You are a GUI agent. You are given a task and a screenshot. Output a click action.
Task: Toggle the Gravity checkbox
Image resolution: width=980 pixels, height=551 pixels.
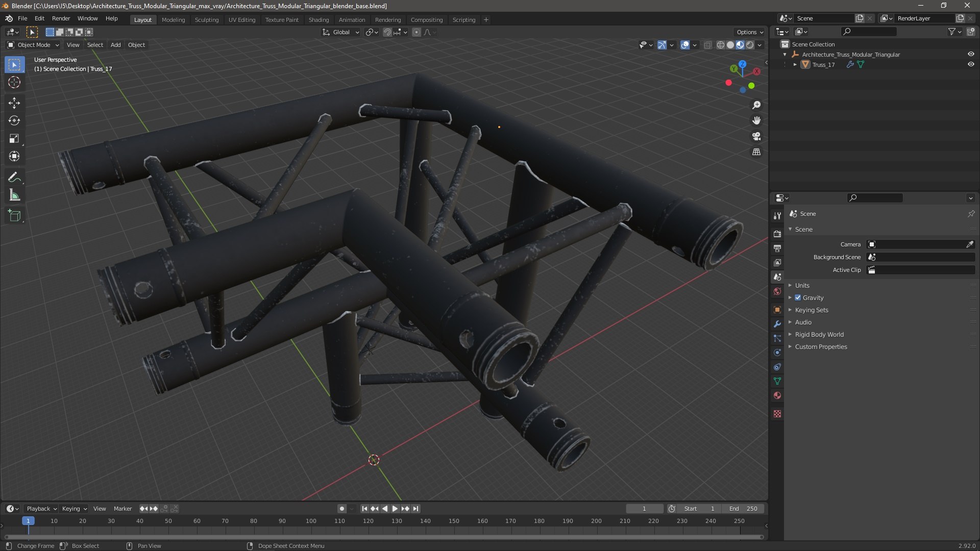(x=798, y=298)
